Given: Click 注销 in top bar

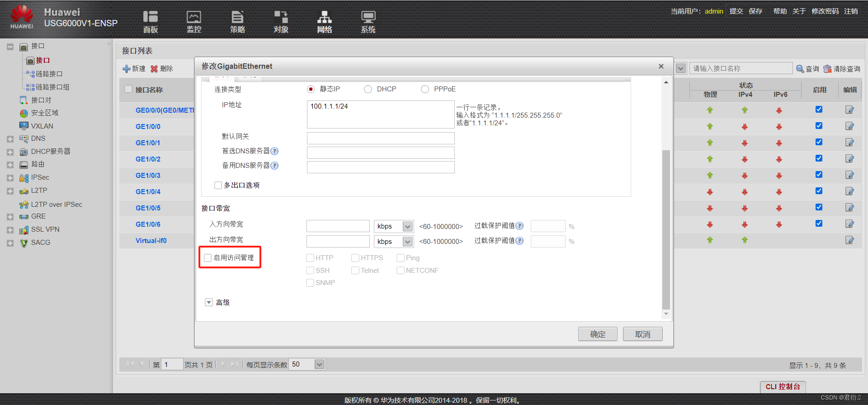Looking at the screenshot, I should coord(851,11).
